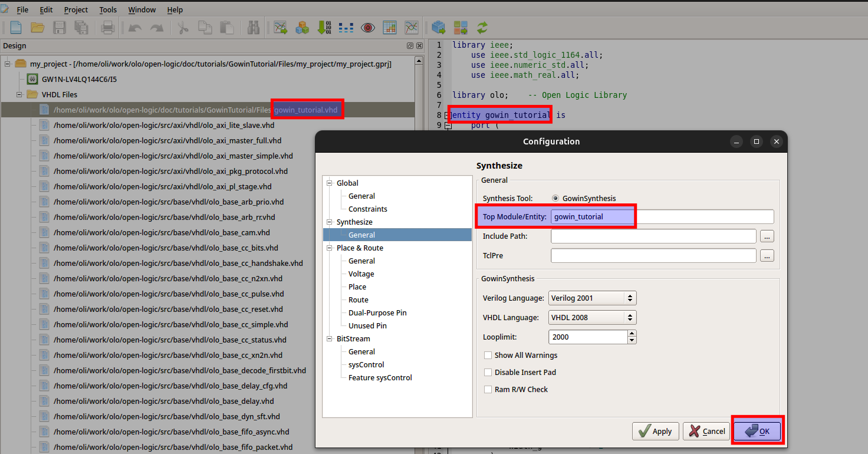Open the Programmer green arrow binary icon

(x=324, y=27)
